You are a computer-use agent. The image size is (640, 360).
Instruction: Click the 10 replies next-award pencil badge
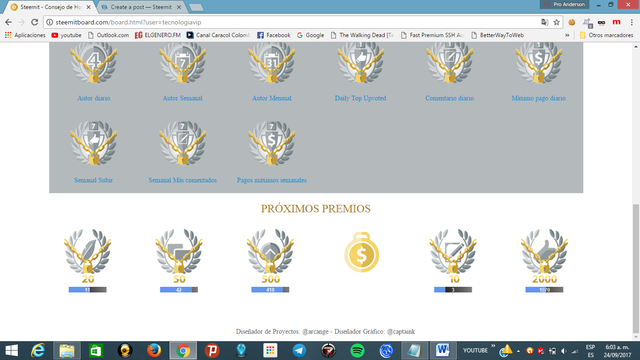(x=453, y=251)
